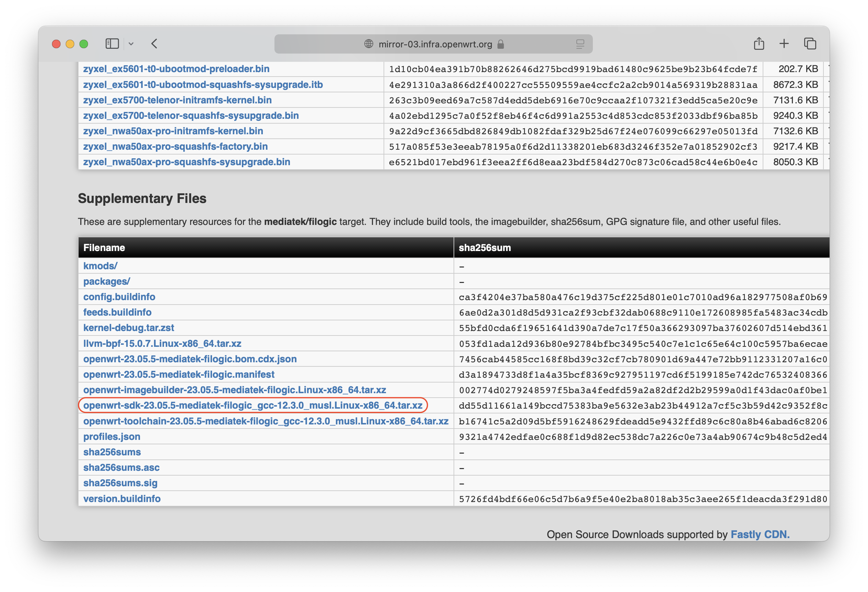Open the packages/ directory link
Screen dimensions: 868x592
106,282
